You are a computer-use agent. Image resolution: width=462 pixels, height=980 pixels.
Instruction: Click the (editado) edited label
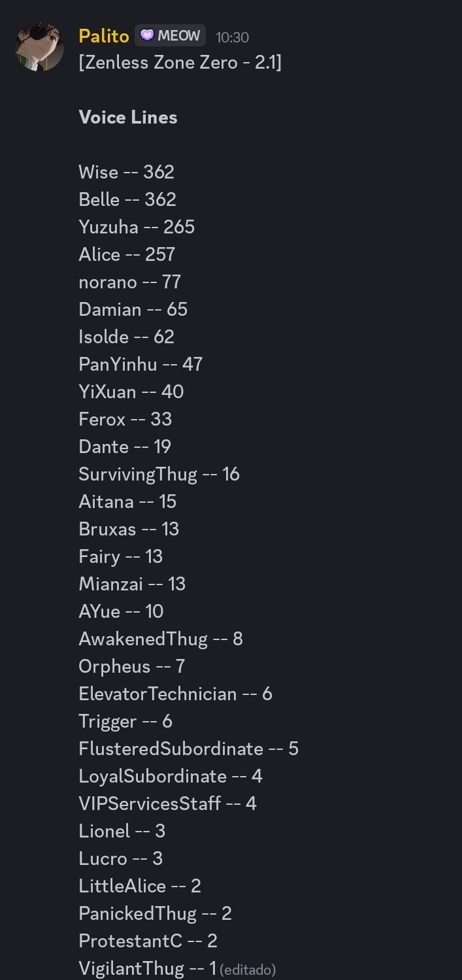click(x=248, y=970)
